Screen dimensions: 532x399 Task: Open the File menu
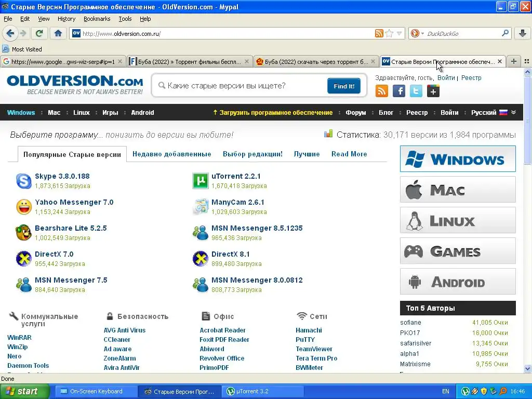pos(8,19)
